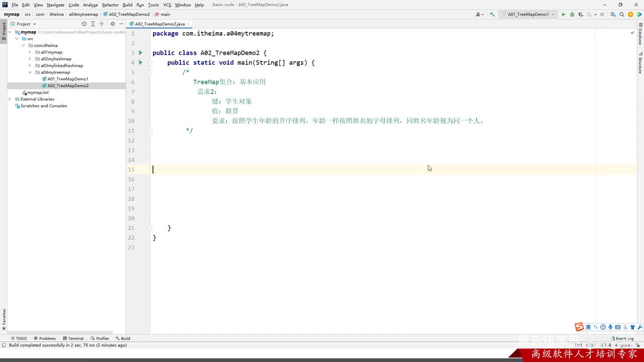Open the File menu
The width and height of the screenshot is (644, 362).
pyautogui.click(x=15, y=5)
